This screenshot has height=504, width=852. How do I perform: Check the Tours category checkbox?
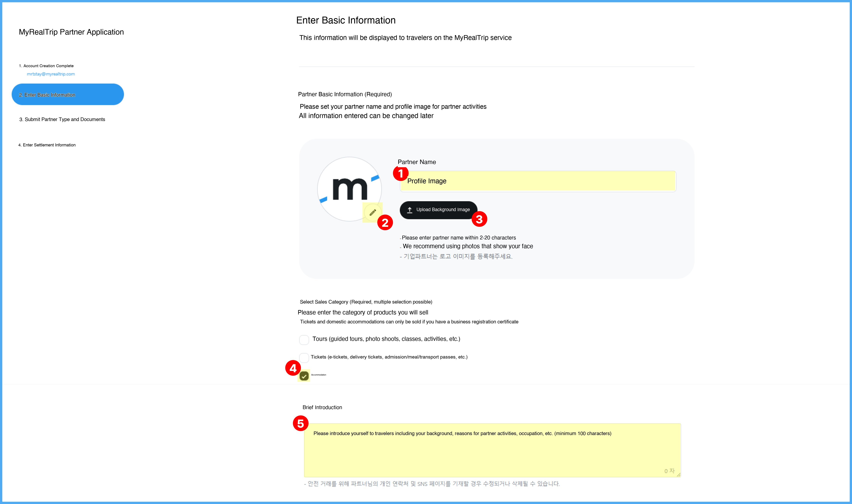coord(304,340)
